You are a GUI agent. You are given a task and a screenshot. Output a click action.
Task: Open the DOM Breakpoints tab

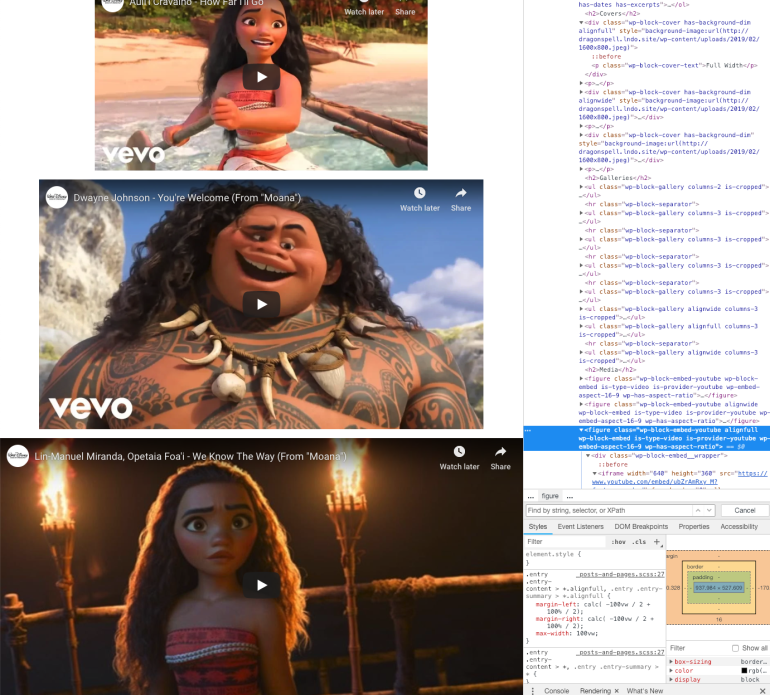[641, 526]
